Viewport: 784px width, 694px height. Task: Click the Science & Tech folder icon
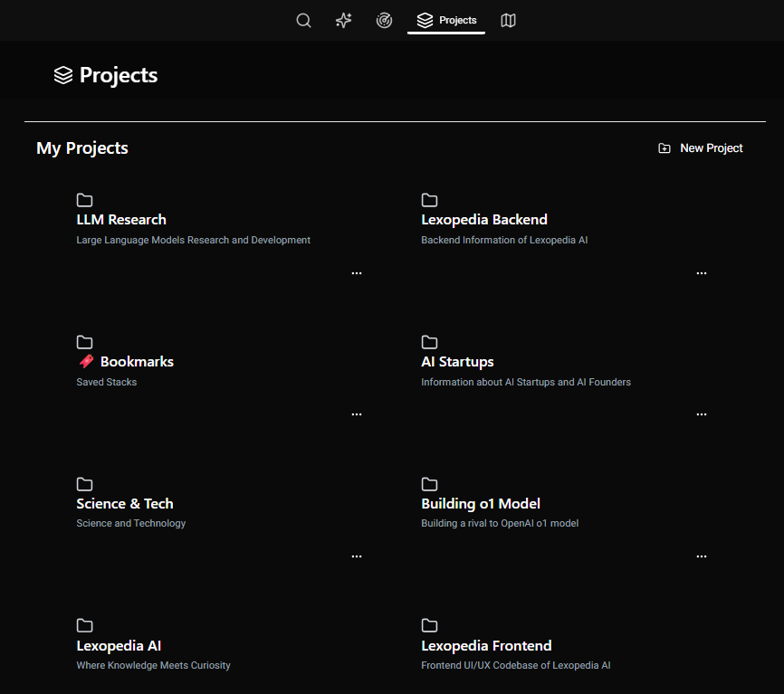[x=84, y=484]
